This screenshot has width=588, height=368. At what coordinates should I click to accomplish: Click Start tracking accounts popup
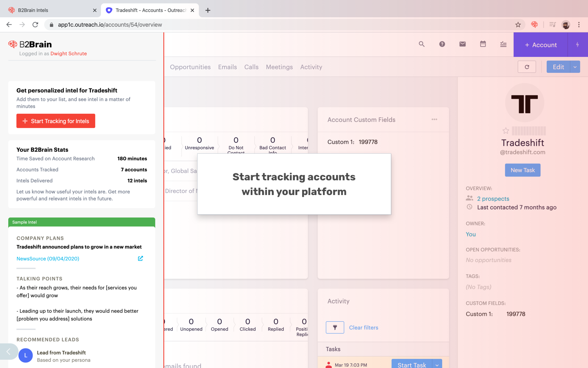pyautogui.click(x=294, y=184)
